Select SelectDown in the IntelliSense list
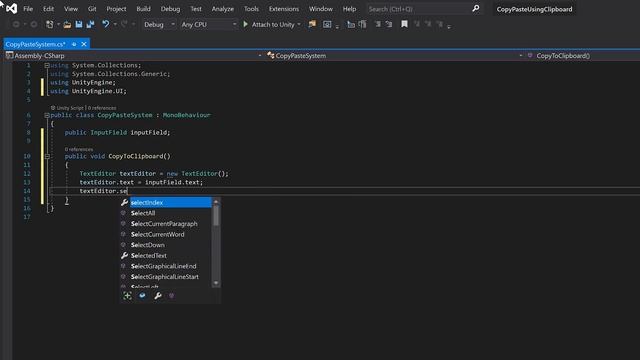This screenshot has width=640, height=360. pos(148,245)
